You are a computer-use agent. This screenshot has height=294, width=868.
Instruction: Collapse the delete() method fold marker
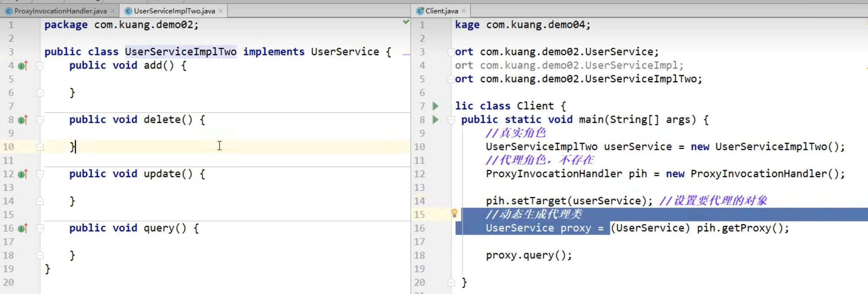click(x=40, y=120)
